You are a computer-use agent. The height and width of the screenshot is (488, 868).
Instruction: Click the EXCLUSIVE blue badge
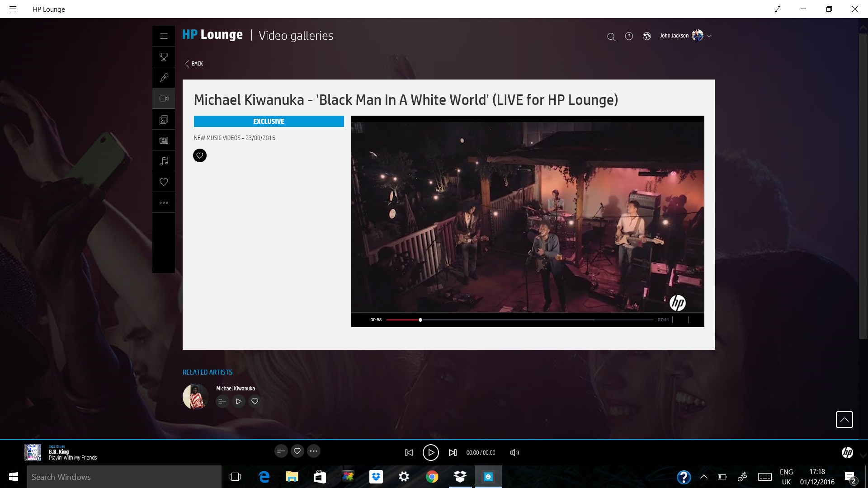[x=269, y=121]
